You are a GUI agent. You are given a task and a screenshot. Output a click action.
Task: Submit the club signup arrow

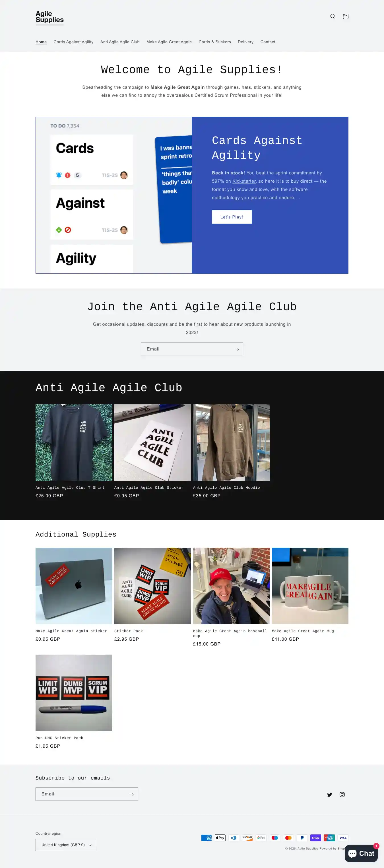[237, 349]
